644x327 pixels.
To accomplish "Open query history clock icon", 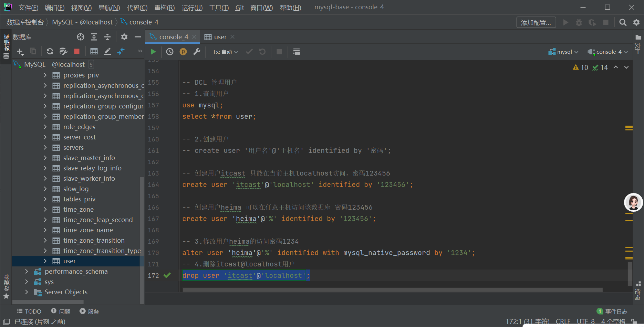I will tap(170, 52).
